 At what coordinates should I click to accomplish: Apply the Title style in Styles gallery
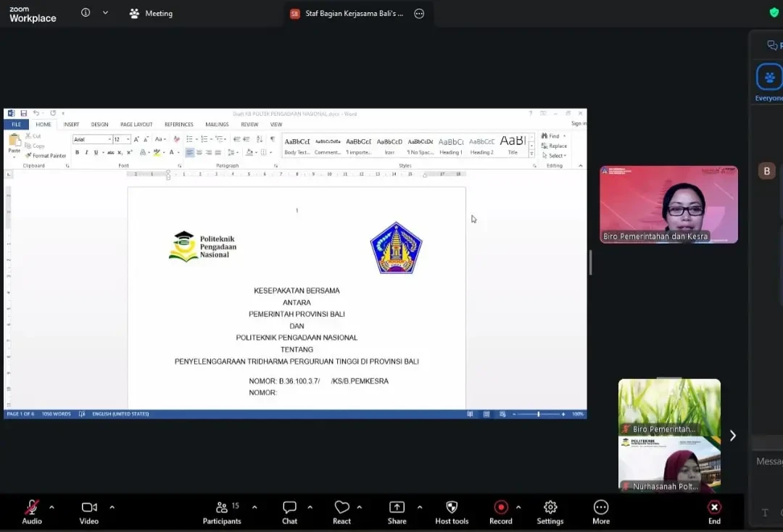[513, 146]
